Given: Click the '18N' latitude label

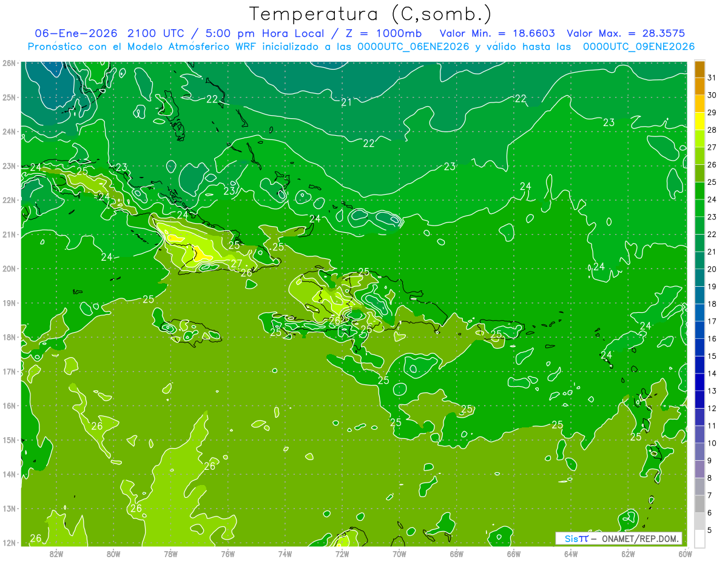Looking at the screenshot, I should tap(9, 337).
